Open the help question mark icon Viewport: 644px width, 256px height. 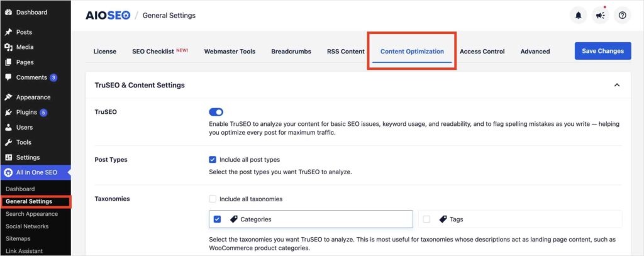tap(622, 16)
